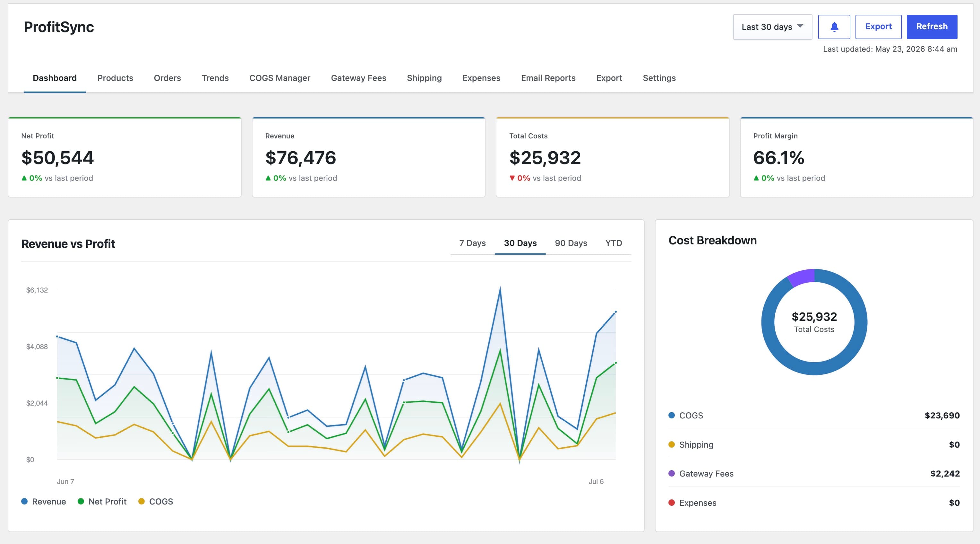Switch to the Dashboard tab

55,78
